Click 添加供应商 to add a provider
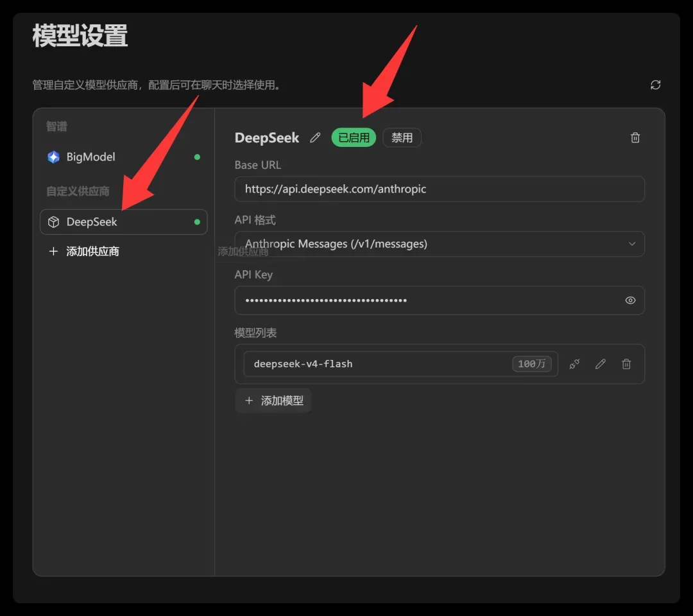The width and height of the screenshot is (693, 616). tap(84, 252)
